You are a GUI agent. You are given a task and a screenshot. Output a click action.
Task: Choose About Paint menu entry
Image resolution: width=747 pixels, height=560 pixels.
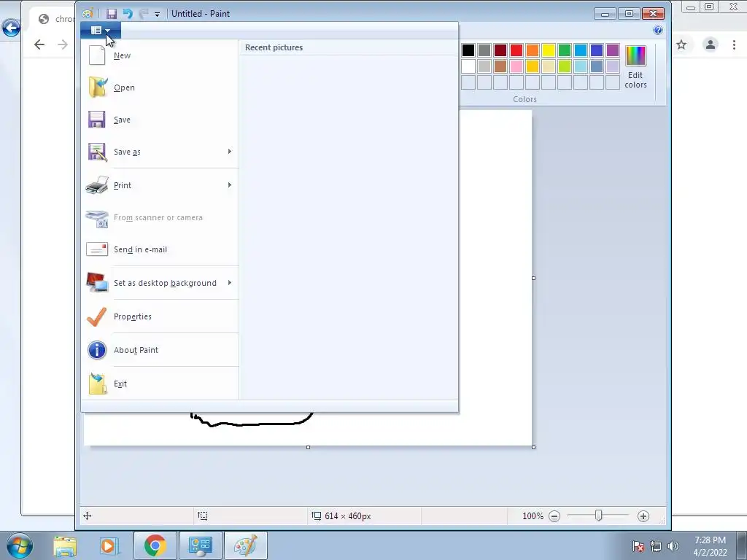point(161,350)
